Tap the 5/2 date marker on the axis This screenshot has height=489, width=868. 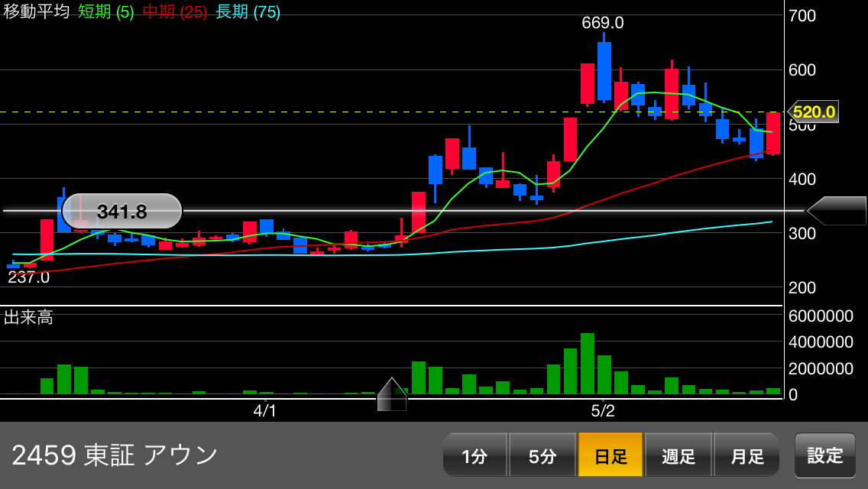pos(602,411)
